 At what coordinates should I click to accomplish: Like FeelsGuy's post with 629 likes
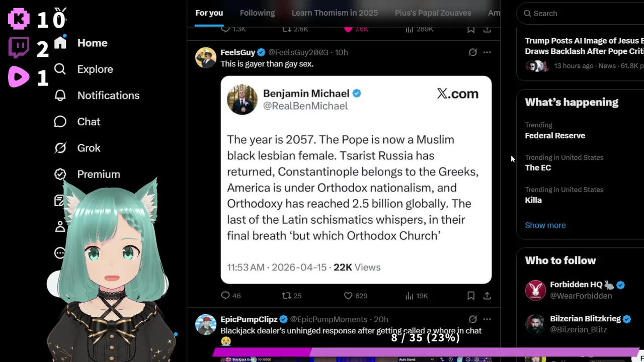[348, 296]
